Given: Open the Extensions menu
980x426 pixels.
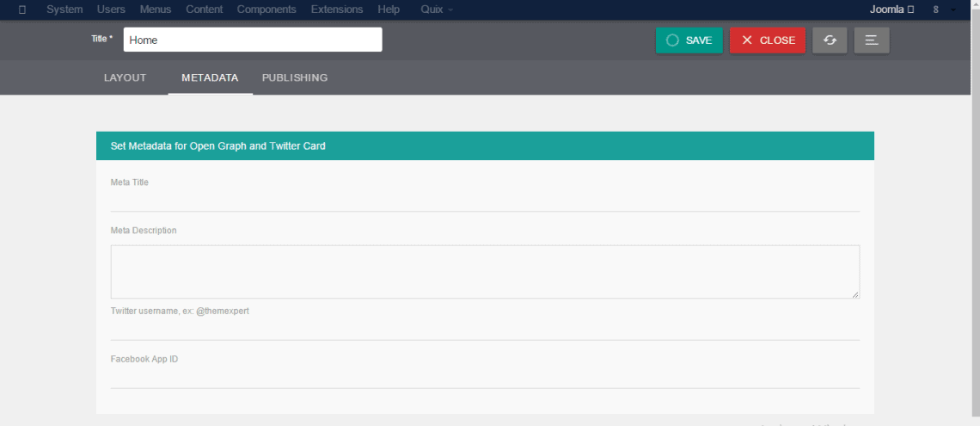Looking at the screenshot, I should tap(337, 9).
